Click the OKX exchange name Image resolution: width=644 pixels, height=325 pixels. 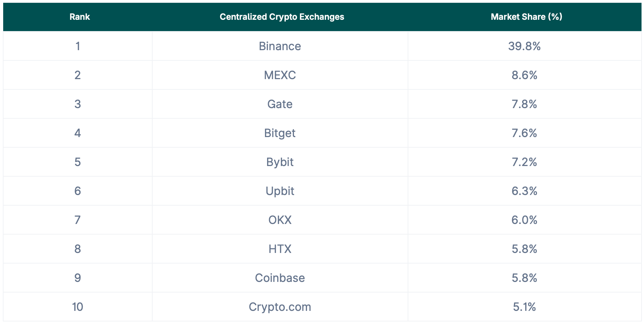[280, 220]
